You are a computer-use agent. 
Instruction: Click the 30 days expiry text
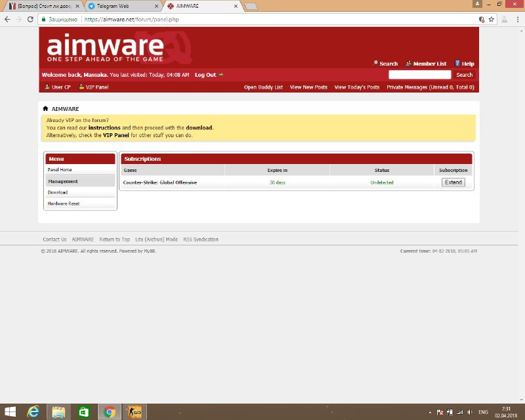pyautogui.click(x=277, y=182)
